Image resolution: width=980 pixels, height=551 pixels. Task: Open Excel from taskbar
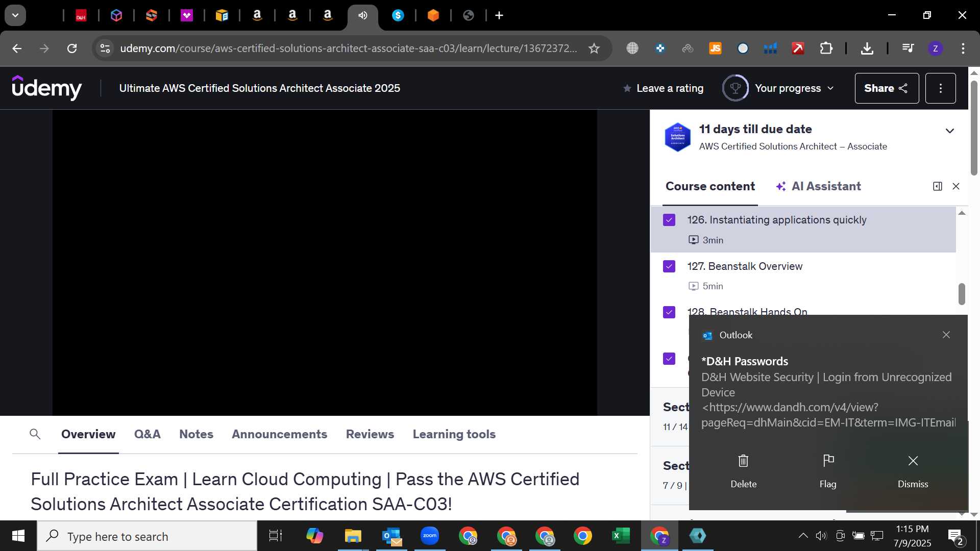pos(621,536)
